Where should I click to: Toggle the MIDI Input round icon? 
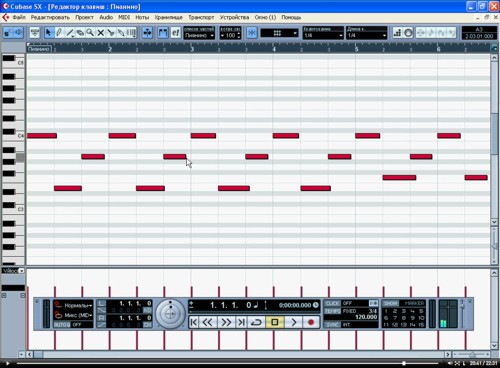point(408,33)
